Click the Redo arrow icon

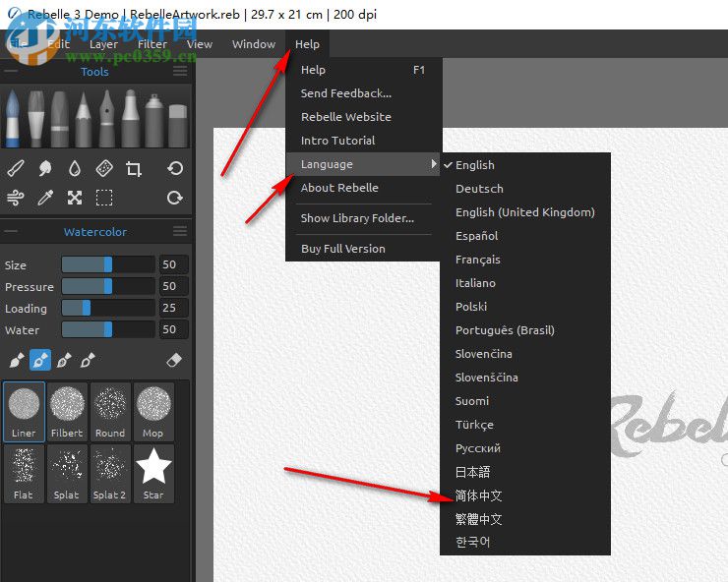point(175,198)
